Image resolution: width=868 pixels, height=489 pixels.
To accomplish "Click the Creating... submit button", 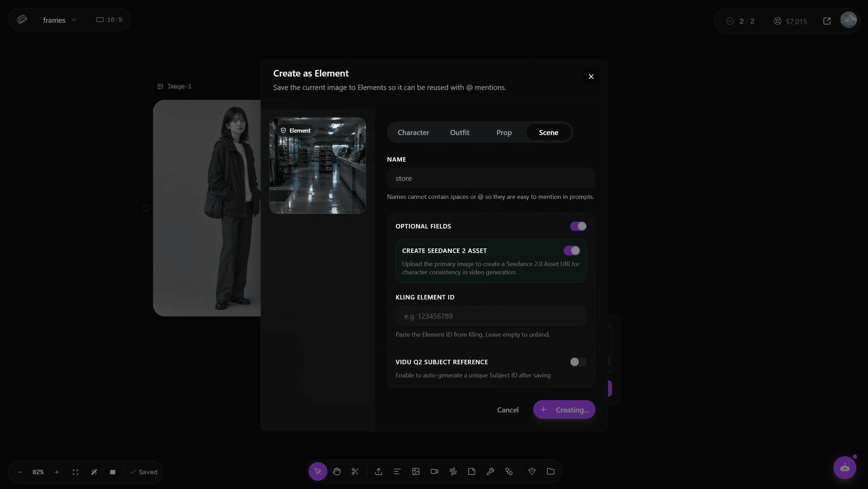I will 564,410.
